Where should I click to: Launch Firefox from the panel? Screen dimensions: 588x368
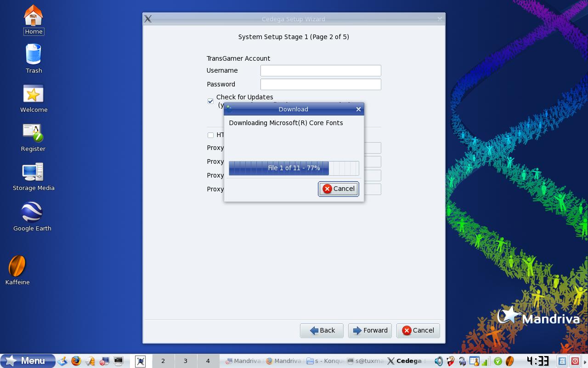tap(76, 361)
